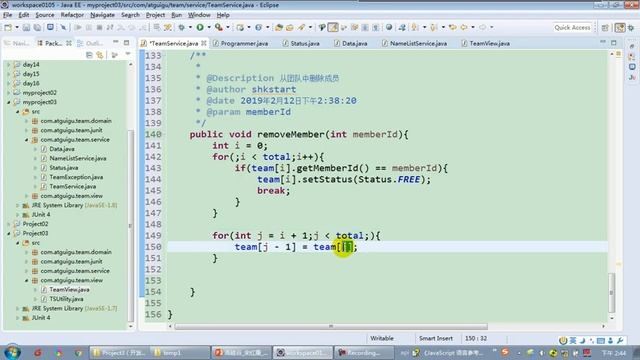Open the Project menu
The width and height of the screenshot is (640, 360).
coord(156,15)
